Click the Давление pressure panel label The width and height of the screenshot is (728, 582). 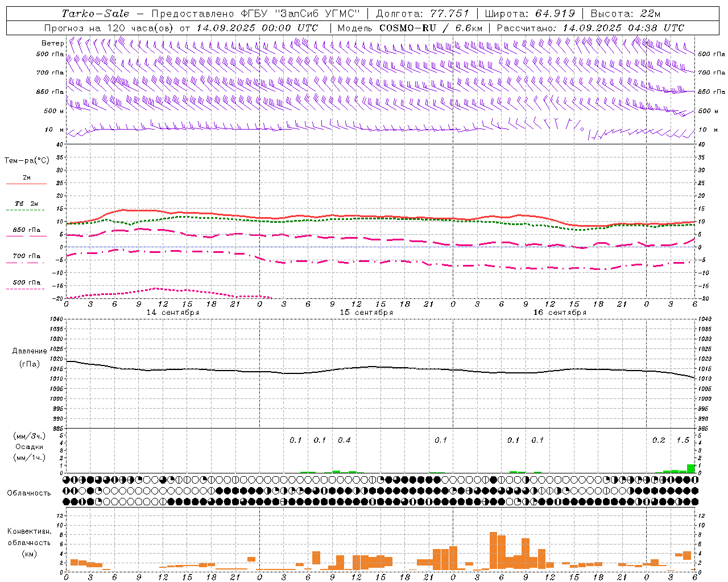coord(30,351)
